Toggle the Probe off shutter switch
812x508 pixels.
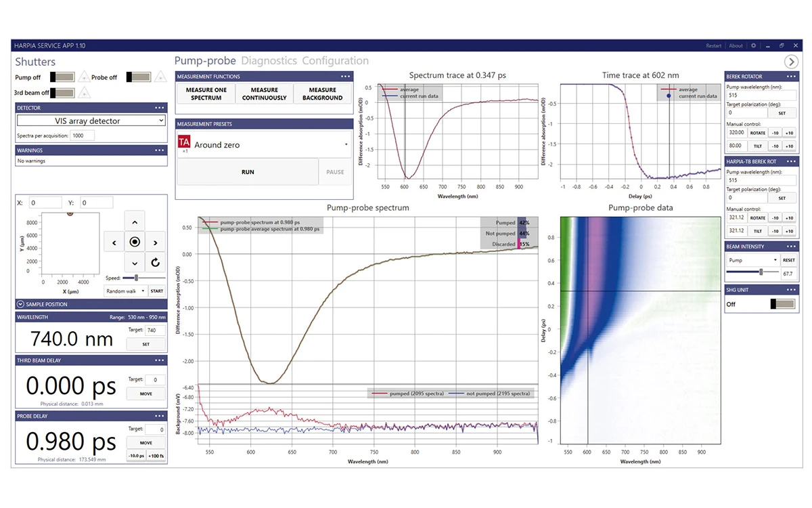click(139, 77)
